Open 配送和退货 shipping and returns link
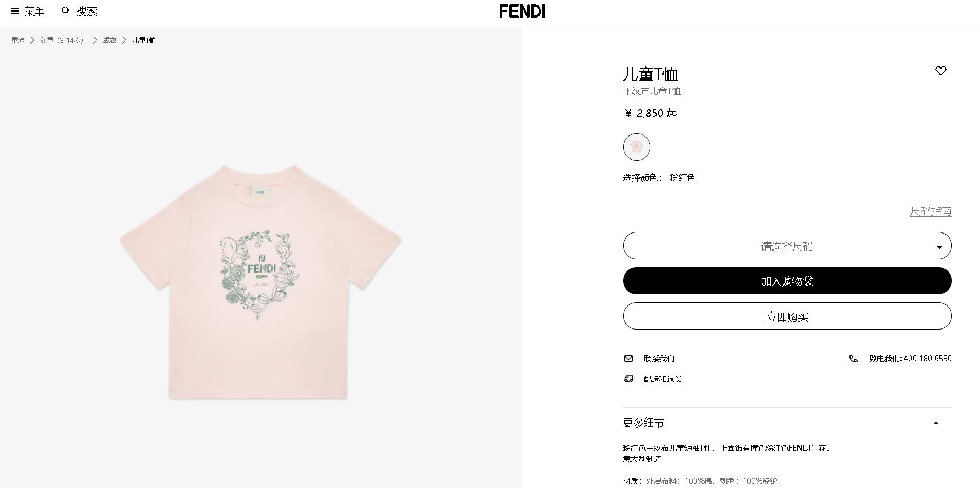980x488 pixels. point(662,379)
